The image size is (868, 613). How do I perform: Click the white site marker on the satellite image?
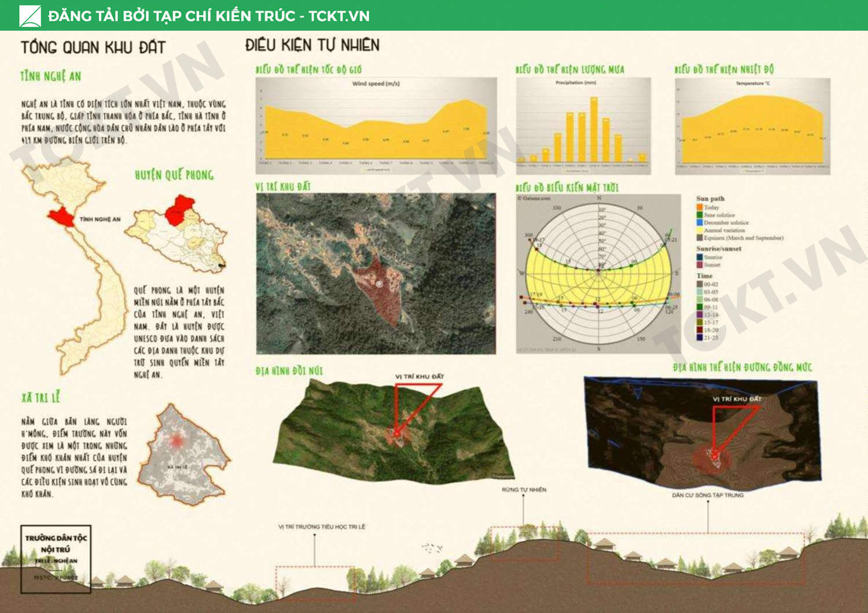[379, 284]
